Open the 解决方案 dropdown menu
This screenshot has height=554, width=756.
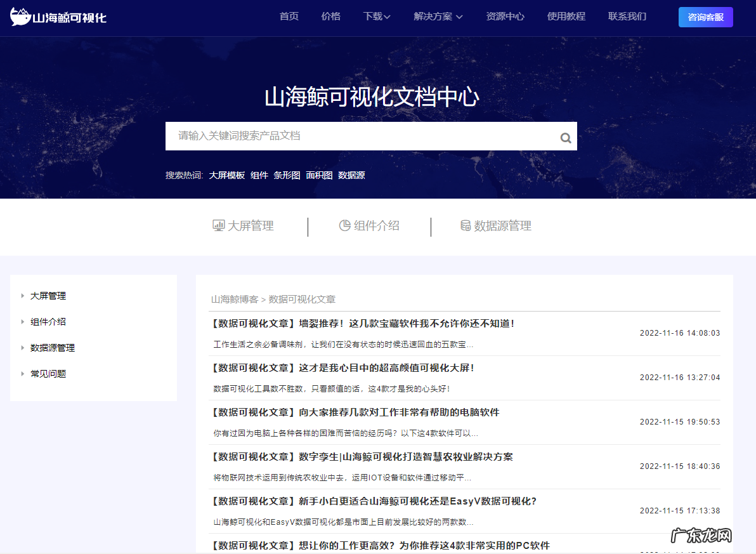click(438, 16)
